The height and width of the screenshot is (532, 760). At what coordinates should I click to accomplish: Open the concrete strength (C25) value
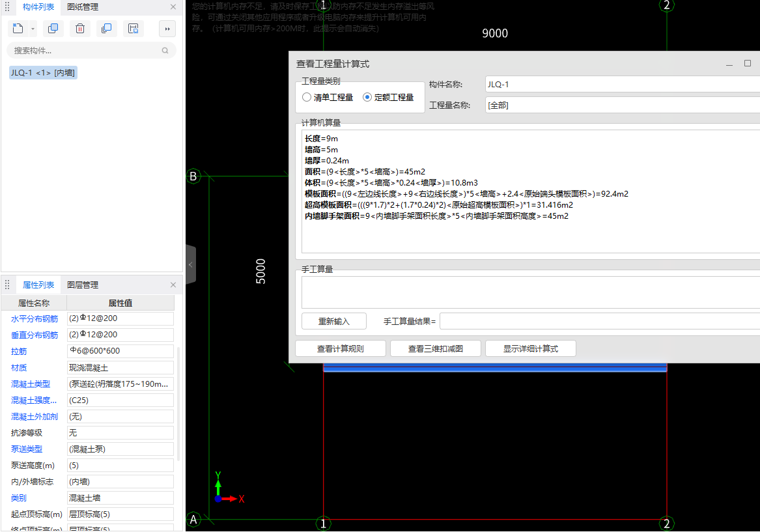(x=120, y=400)
